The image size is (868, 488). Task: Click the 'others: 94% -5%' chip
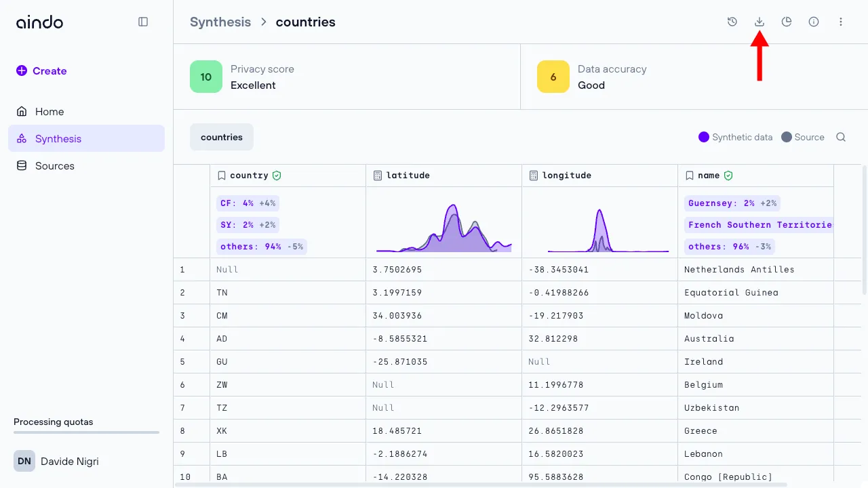click(x=262, y=246)
